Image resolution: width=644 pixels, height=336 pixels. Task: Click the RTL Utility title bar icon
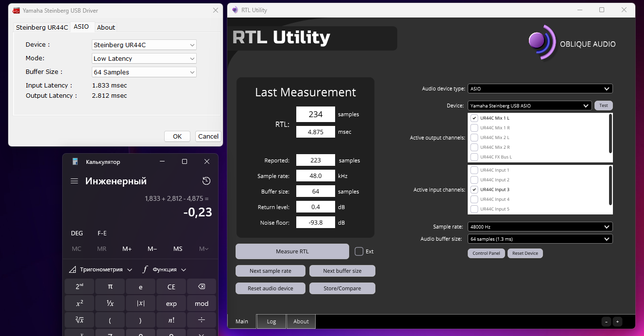click(235, 10)
